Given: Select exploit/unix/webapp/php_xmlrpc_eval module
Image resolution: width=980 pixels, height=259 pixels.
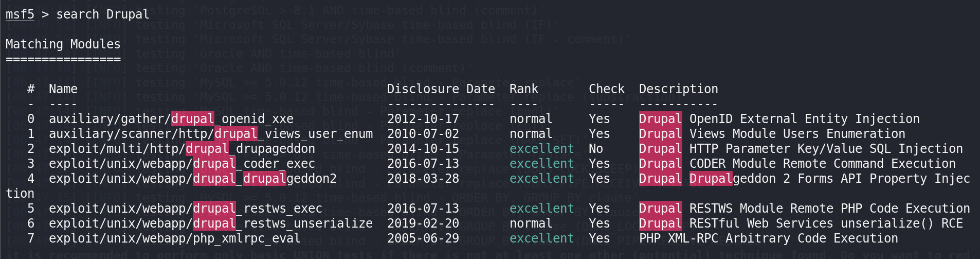Looking at the screenshot, I should [175, 238].
